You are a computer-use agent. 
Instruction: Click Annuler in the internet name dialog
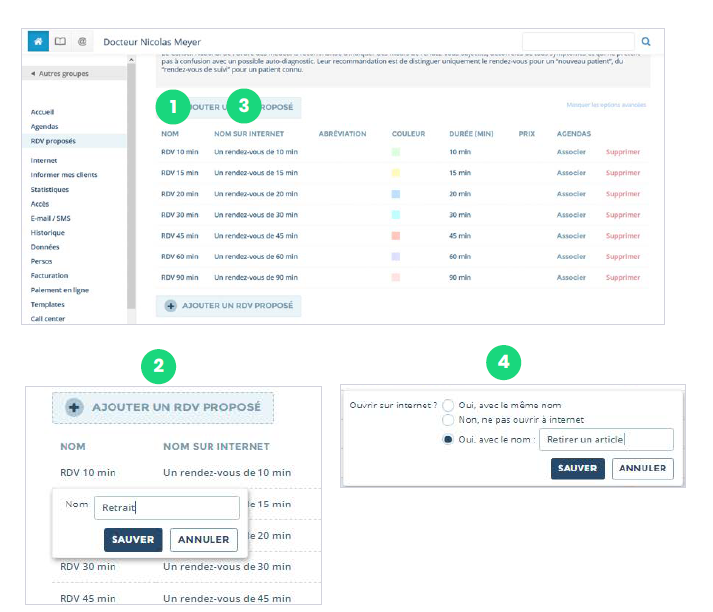643,468
